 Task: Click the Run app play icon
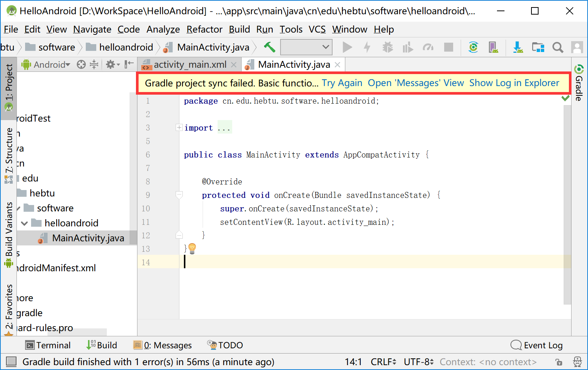347,47
